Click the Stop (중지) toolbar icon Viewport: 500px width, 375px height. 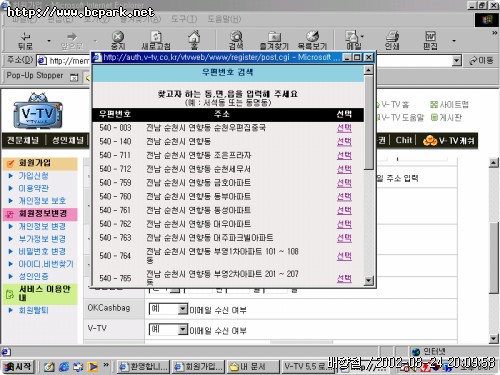118,41
